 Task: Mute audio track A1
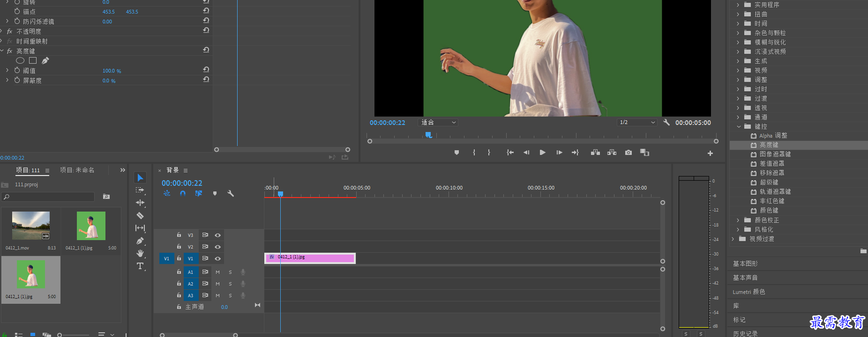[x=217, y=272]
